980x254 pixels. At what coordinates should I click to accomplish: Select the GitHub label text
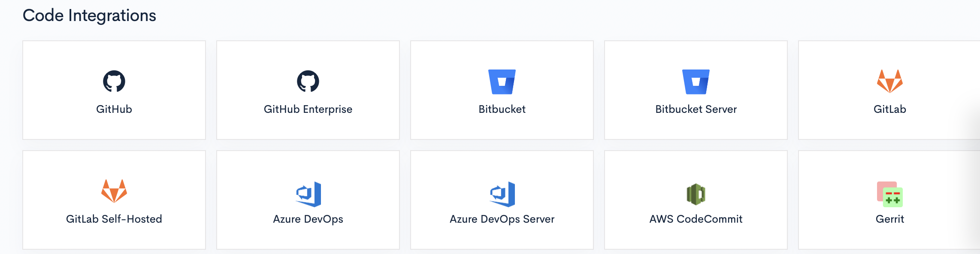coord(114,109)
